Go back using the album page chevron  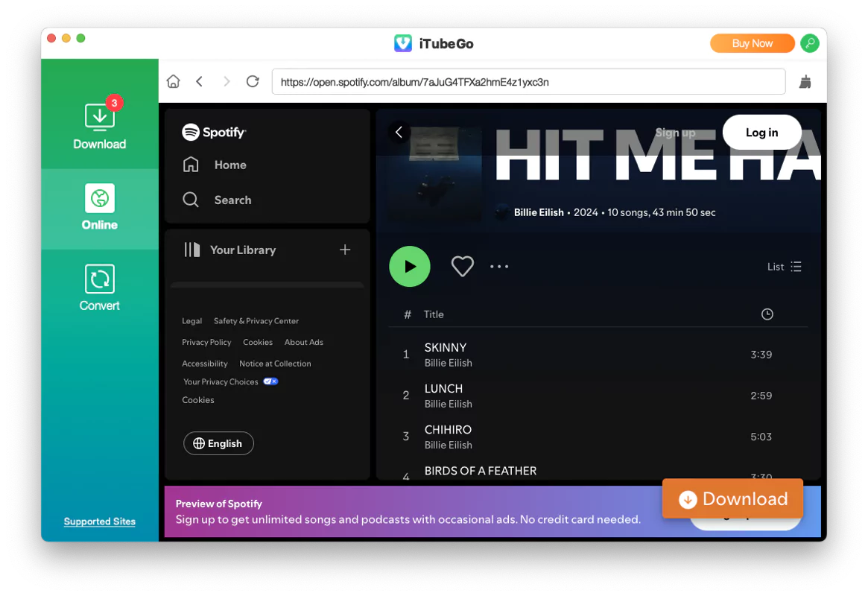click(399, 132)
